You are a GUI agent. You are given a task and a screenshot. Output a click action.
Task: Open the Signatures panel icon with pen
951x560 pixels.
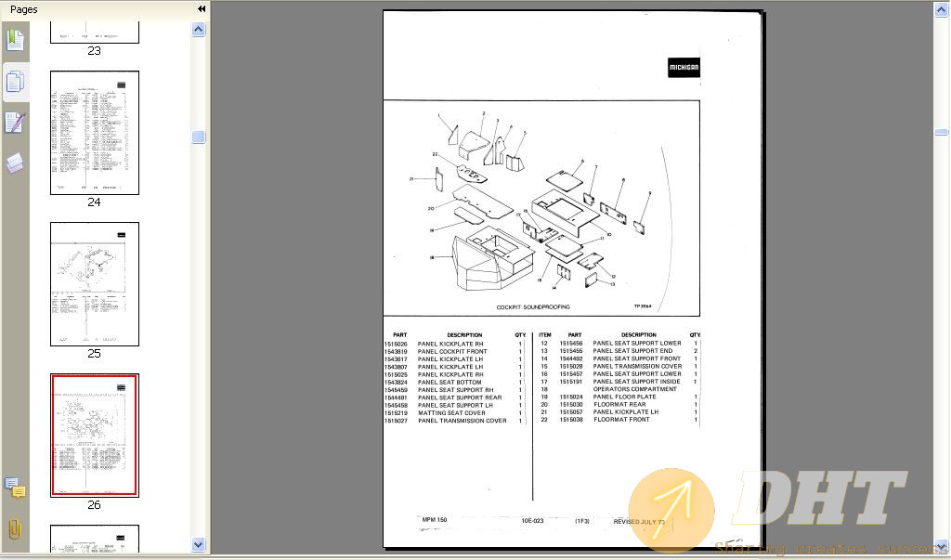[15, 123]
